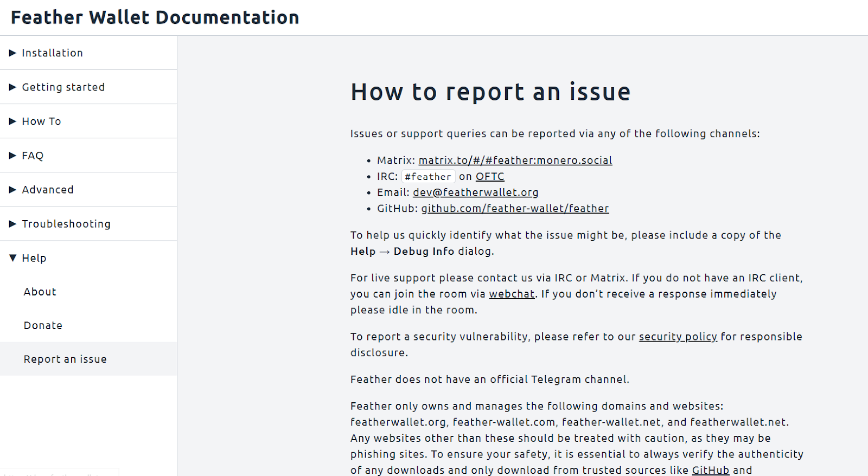Open the OFTC IRC network link
Screen dimensions: 868x476
(490, 177)
